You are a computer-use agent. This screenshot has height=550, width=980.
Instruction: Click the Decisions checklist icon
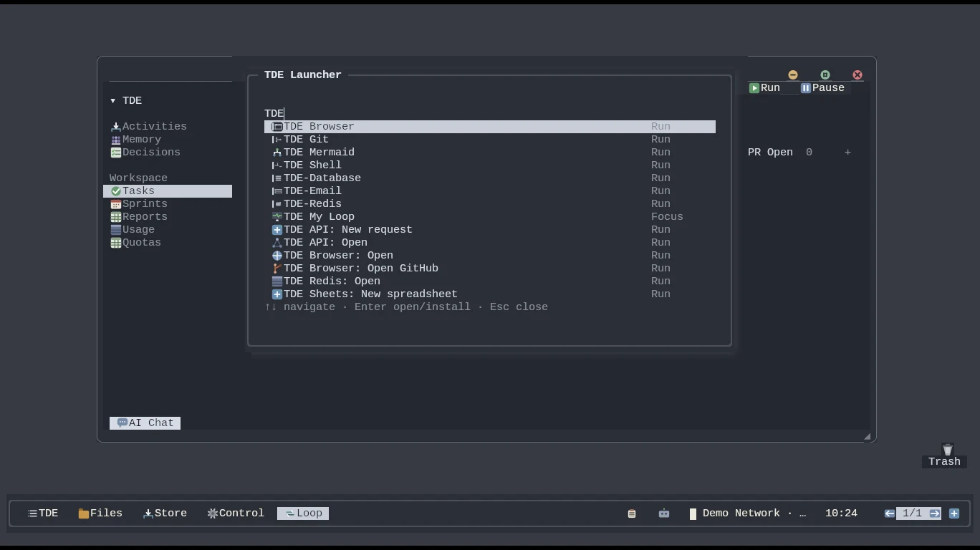click(x=116, y=153)
